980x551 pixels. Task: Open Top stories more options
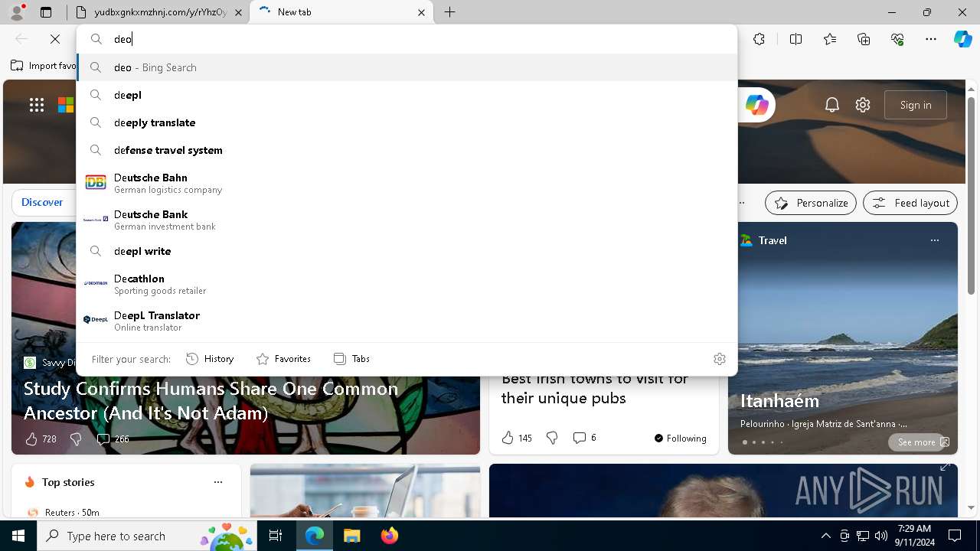click(x=218, y=482)
